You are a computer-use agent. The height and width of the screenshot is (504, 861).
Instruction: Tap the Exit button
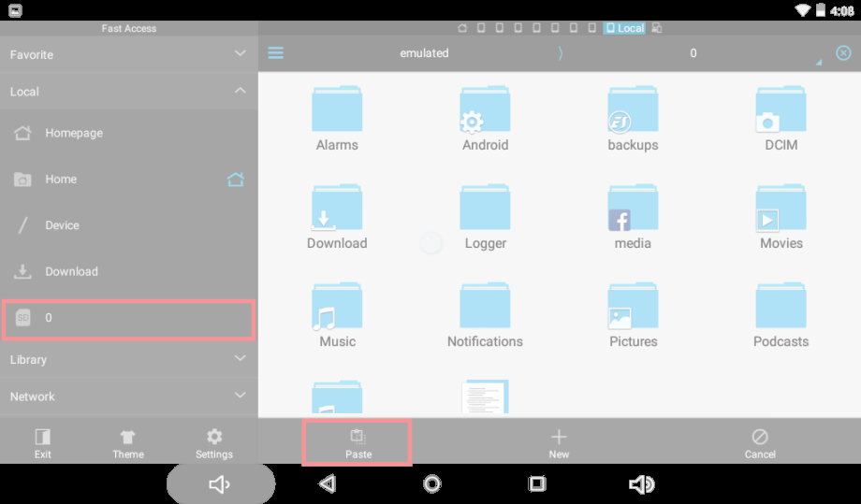(43, 443)
